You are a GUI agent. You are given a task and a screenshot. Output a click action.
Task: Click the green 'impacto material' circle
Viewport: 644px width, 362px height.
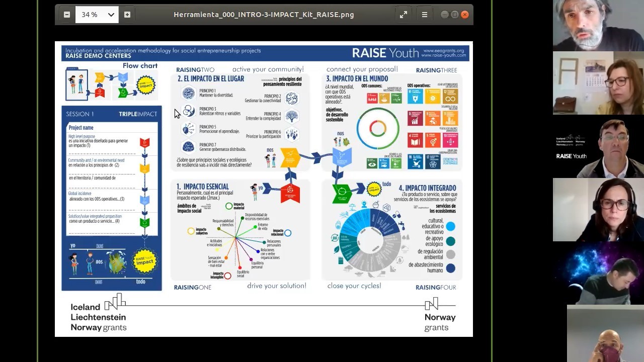229,206
